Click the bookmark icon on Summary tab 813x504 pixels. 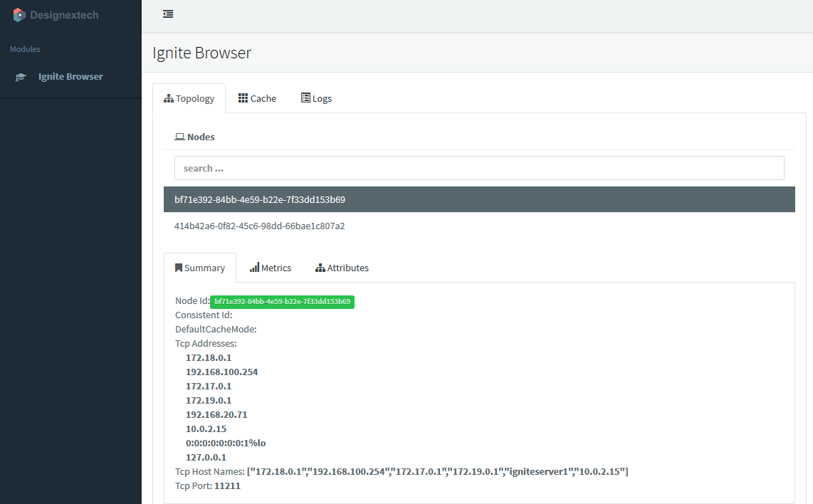pyautogui.click(x=179, y=268)
